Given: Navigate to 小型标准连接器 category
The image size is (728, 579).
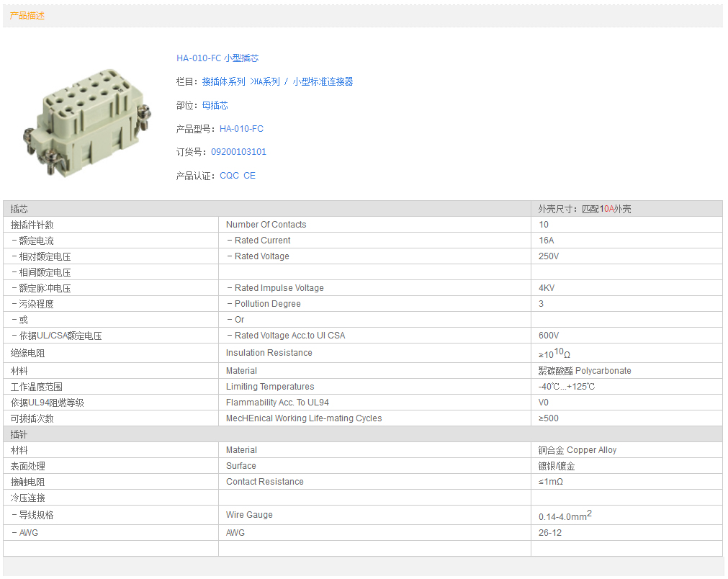Looking at the screenshot, I should click(x=323, y=82).
